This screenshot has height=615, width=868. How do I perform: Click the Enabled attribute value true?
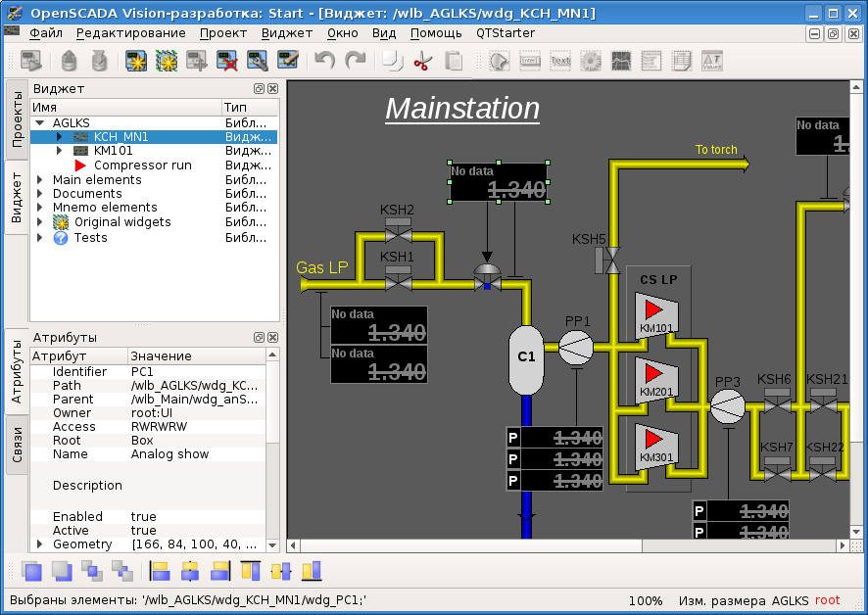coord(144,517)
